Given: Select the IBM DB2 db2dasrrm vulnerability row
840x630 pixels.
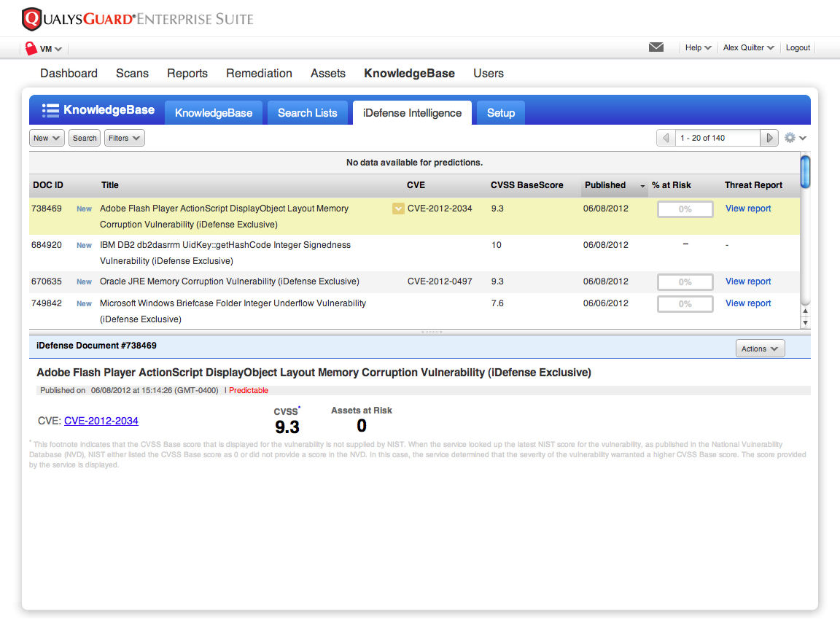Looking at the screenshot, I should pyautogui.click(x=415, y=253).
